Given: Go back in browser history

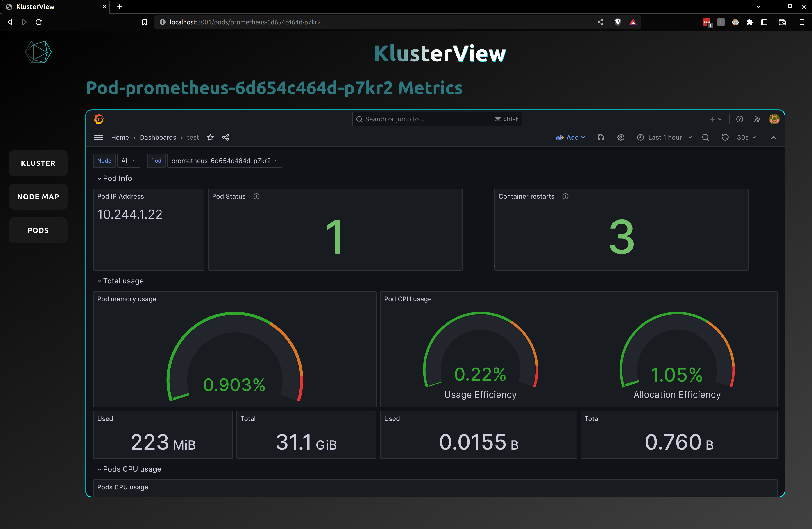Looking at the screenshot, I should click(x=10, y=22).
